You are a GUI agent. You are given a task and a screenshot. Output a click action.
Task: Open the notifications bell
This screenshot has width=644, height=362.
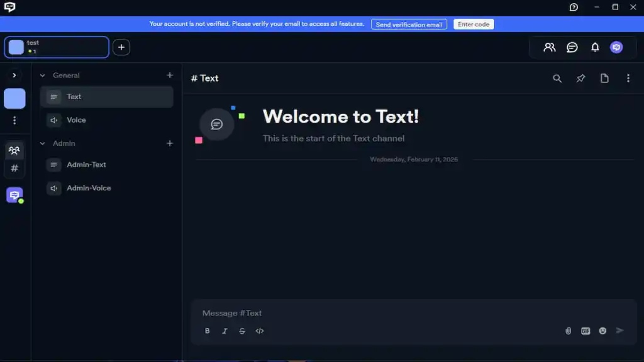click(594, 47)
